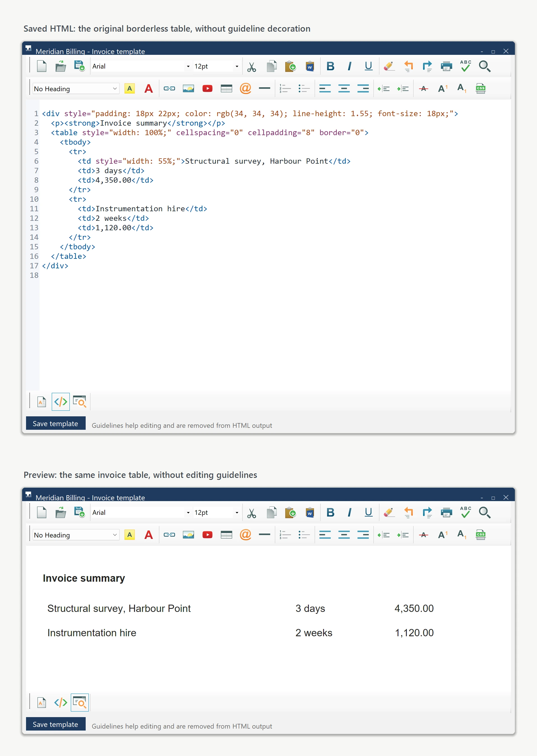
Task: Click line 3 table tag in the code editor
Action: (210, 133)
